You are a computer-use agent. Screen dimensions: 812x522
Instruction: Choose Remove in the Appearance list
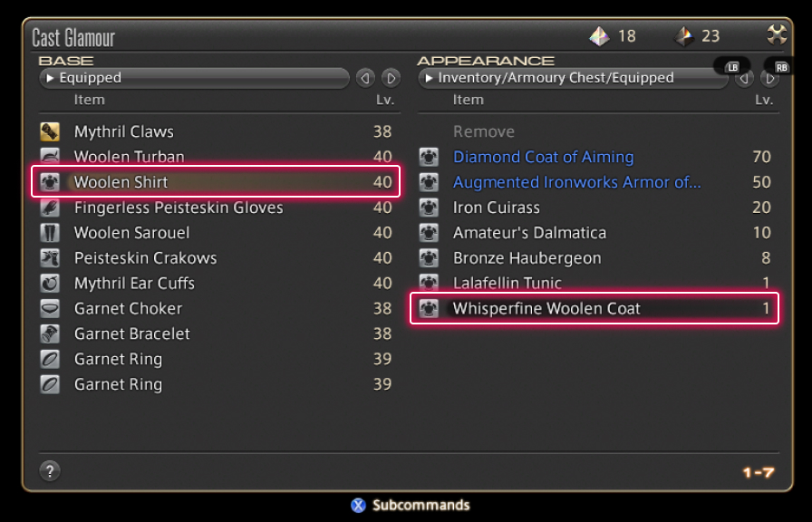(484, 131)
